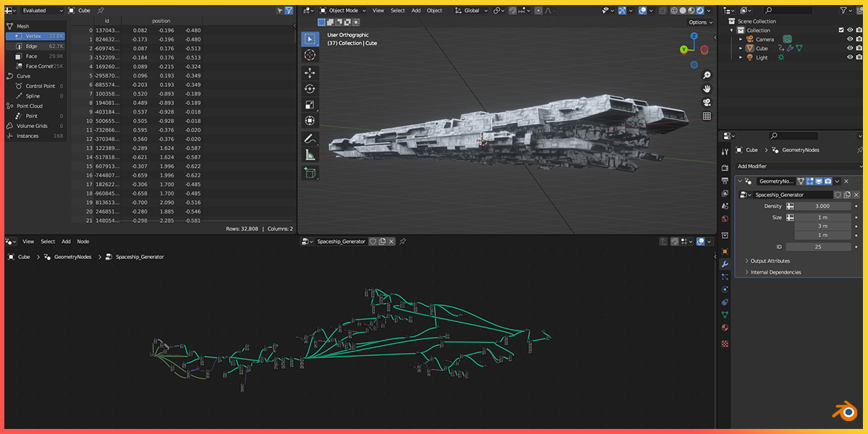Viewport: 868px width, 434px height.
Task: Click the Add Cube tool at the toolbar bottom
Action: point(310,172)
